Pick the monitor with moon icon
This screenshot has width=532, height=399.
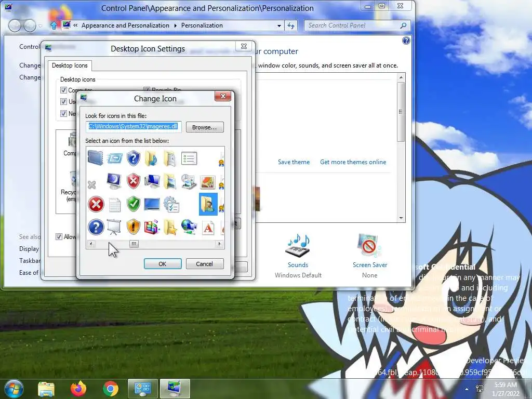tap(114, 181)
